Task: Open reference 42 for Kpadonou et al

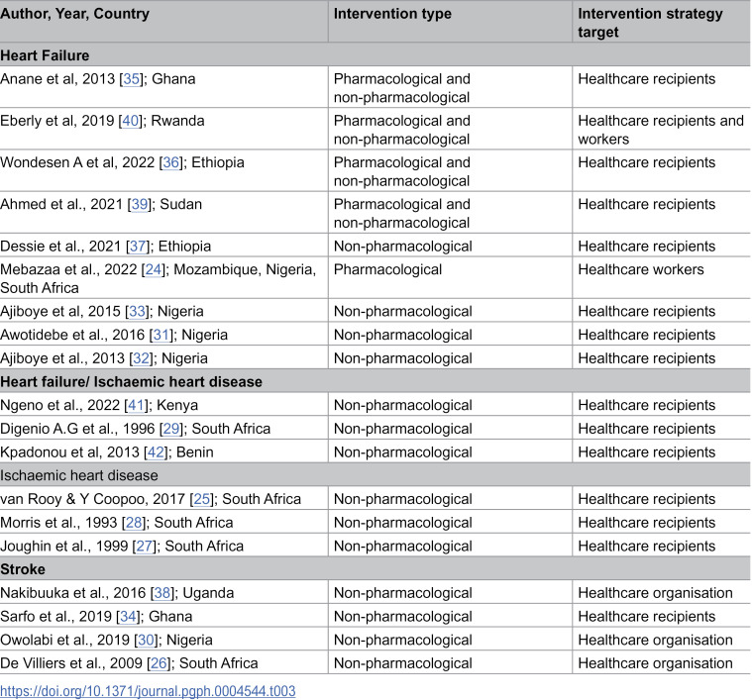Action: click(156, 452)
